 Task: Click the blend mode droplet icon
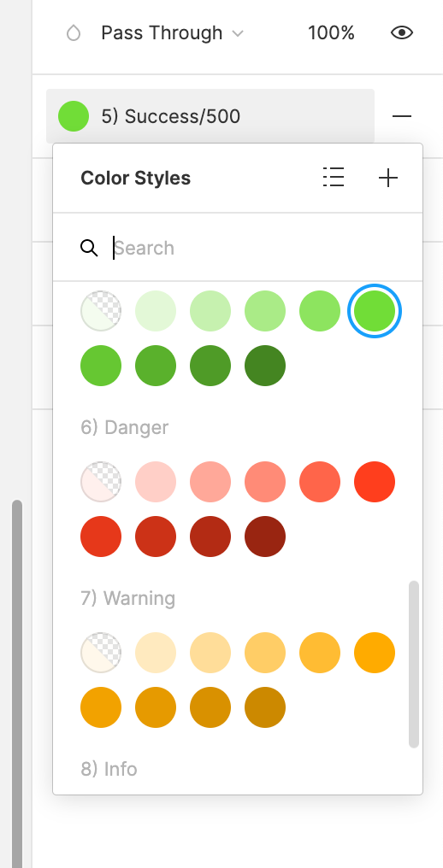74,33
